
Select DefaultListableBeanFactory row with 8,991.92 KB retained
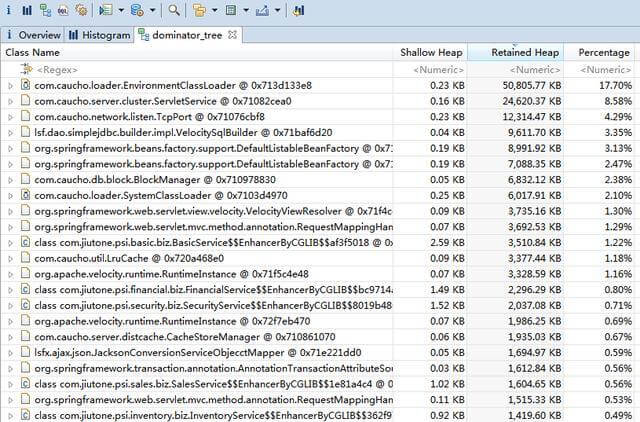pyautogui.click(x=318, y=148)
